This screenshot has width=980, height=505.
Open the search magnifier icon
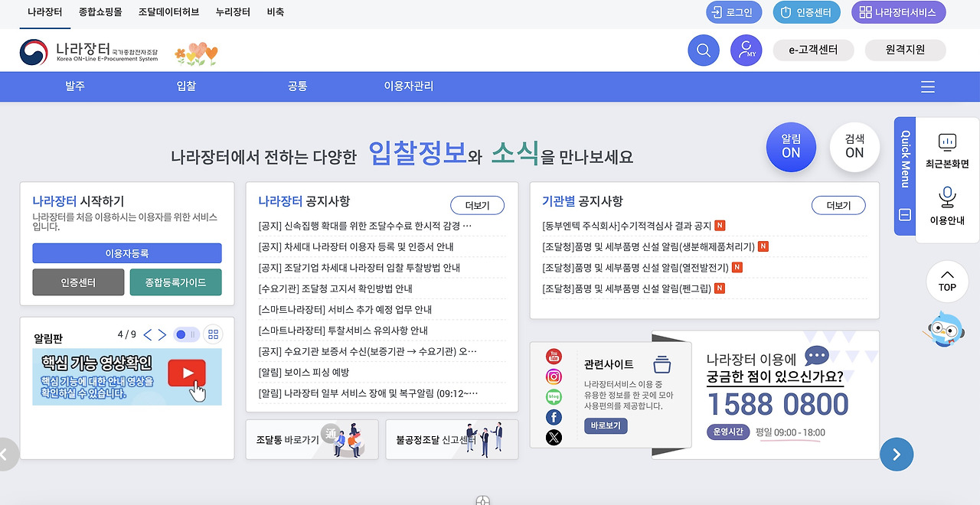(703, 50)
